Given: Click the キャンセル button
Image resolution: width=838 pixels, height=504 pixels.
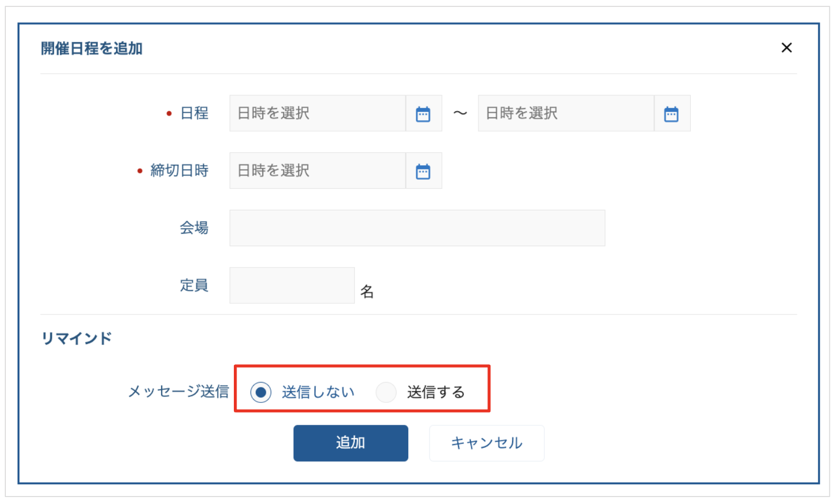Looking at the screenshot, I should tap(486, 443).
